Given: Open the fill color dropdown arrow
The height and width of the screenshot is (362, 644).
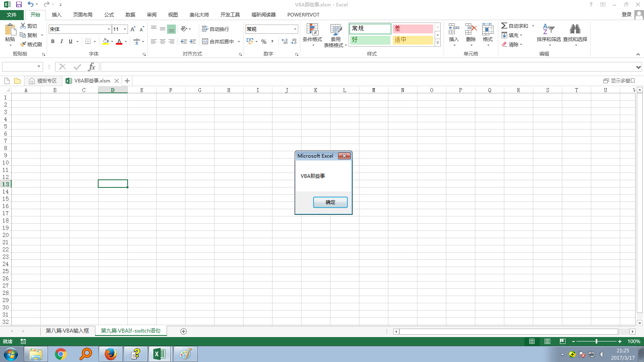Looking at the screenshot, I should click(112, 41).
